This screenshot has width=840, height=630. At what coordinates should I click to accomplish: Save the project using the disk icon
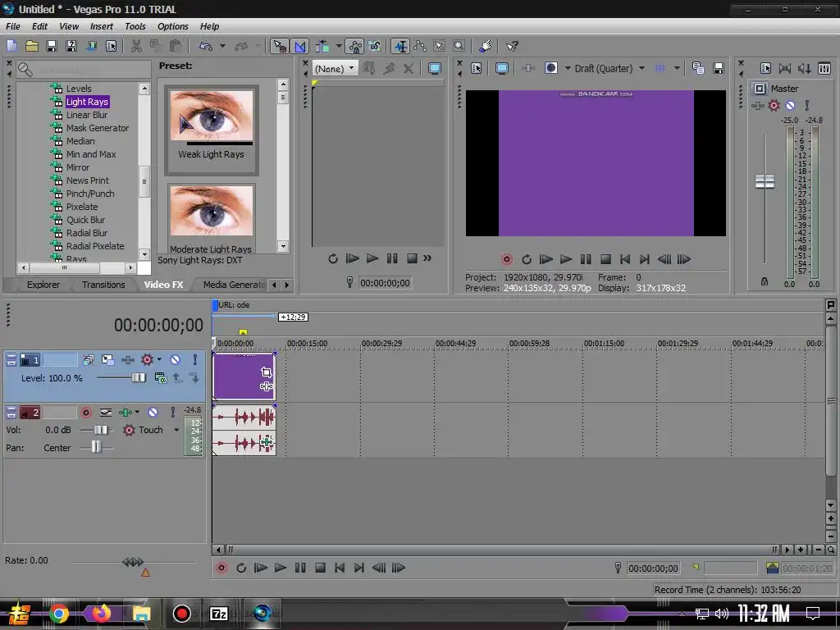52,46
